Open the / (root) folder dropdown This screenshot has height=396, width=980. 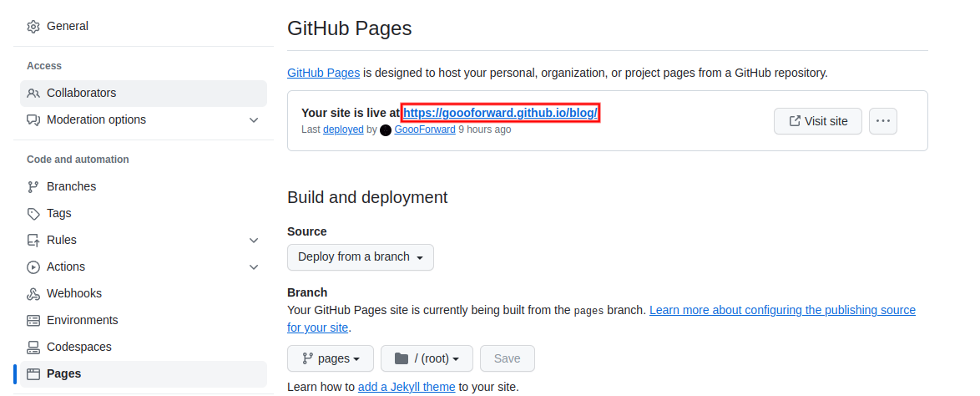click(x=427, y=358)
